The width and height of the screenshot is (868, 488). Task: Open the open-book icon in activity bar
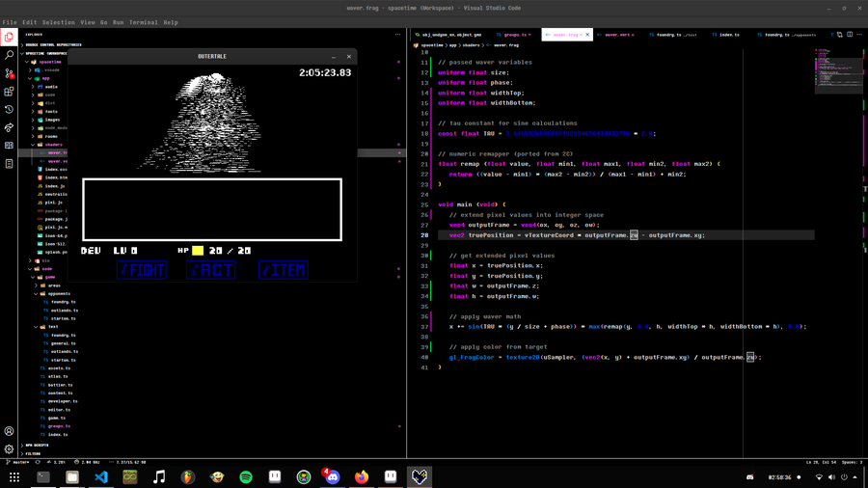click(x=9, y=146)
